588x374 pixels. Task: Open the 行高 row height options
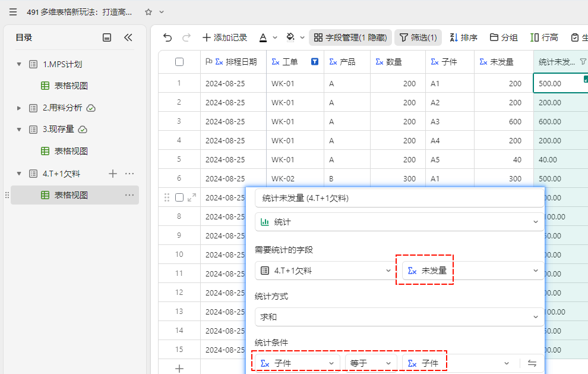(x=544, y=37)
